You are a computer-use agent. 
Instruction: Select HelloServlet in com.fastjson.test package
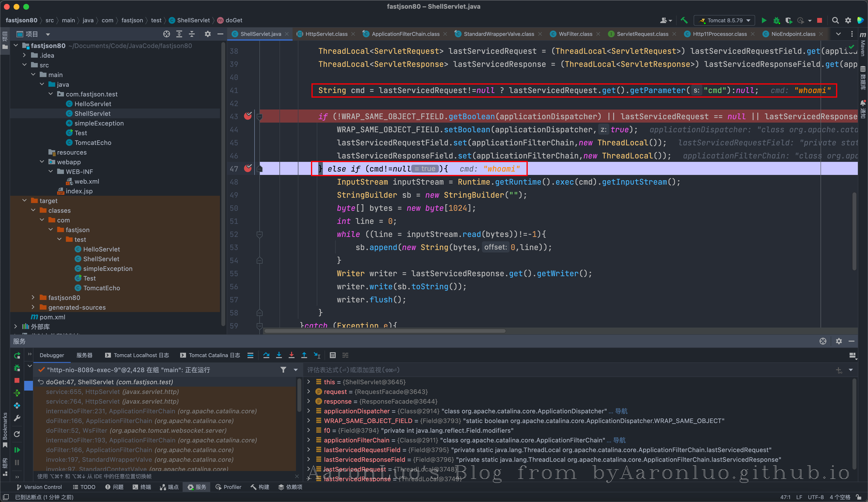[x=93, y=104]
